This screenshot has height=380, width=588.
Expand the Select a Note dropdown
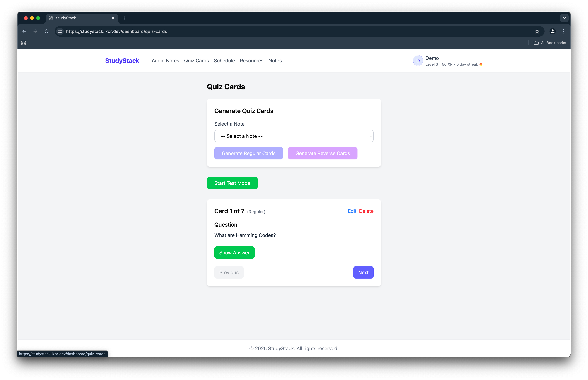pyautogui.click(x=294, y=136)
